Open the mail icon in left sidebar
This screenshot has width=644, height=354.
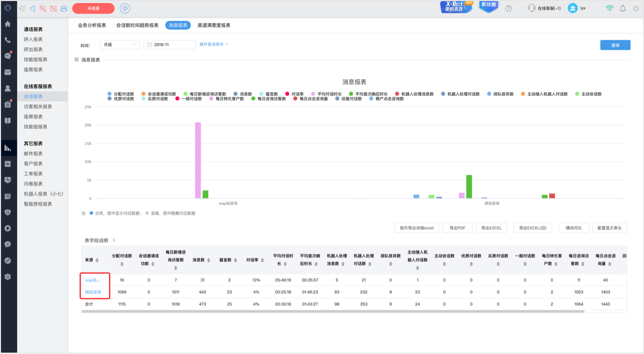click(x=8, y=73)
